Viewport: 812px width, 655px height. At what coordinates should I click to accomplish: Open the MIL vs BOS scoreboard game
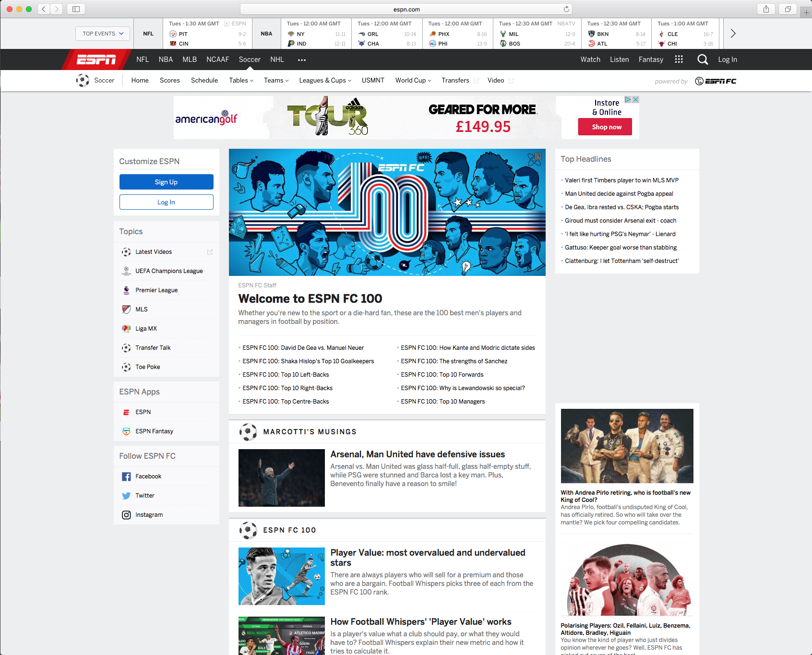pos(537,34)
